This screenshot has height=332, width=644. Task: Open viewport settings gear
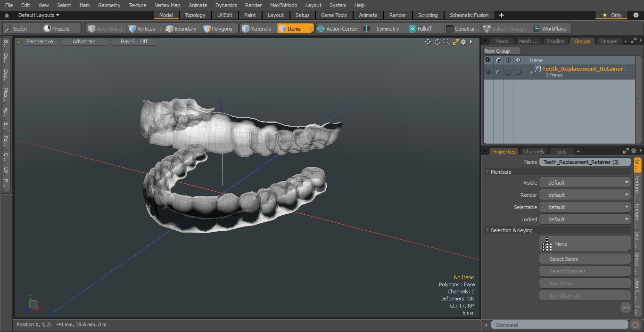(x=463, y=42)
